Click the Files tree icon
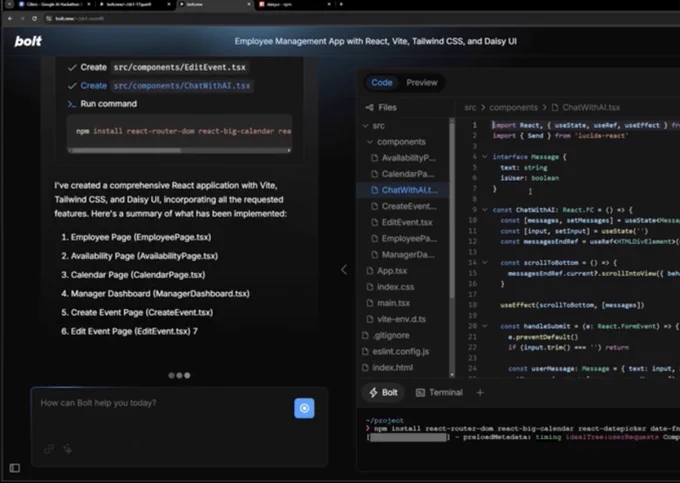 tap(369, 108)
